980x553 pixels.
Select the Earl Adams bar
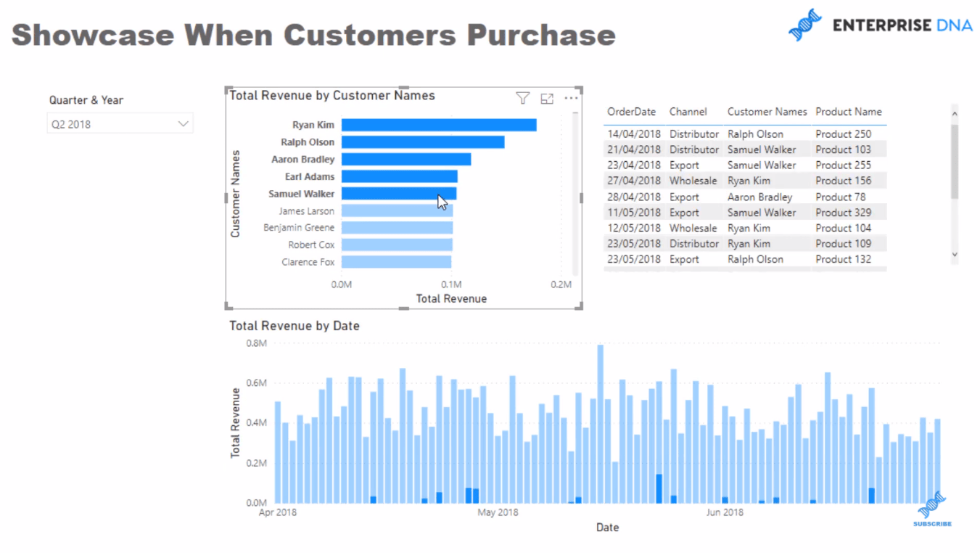pos(400,176)
